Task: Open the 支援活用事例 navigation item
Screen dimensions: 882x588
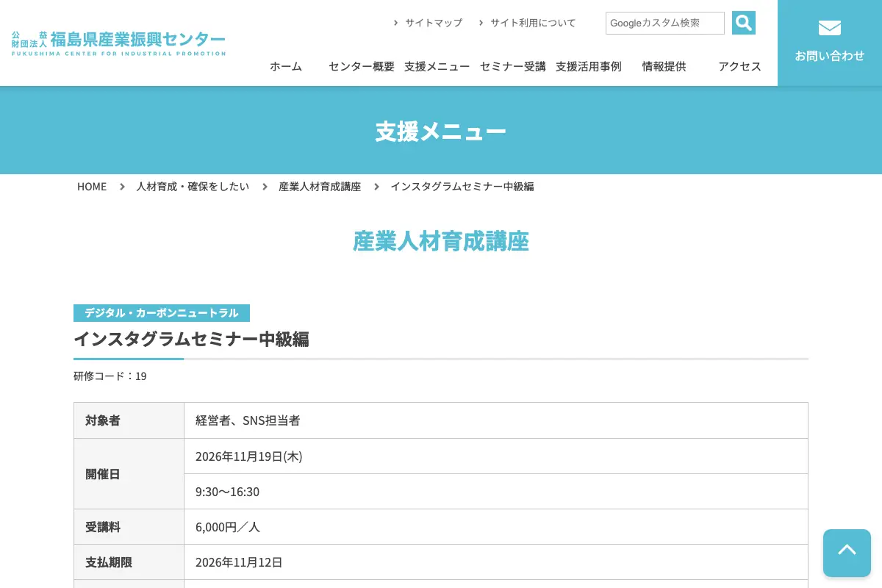Action: [589, 66]
